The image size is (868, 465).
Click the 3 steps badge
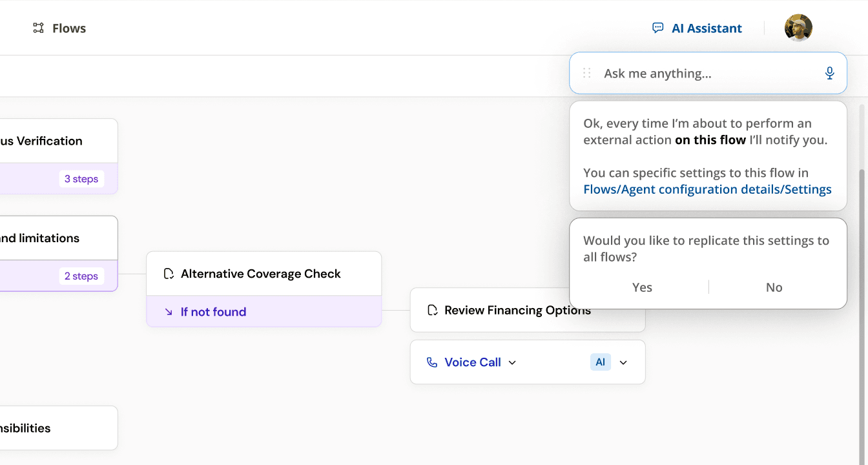pos(81,179)
